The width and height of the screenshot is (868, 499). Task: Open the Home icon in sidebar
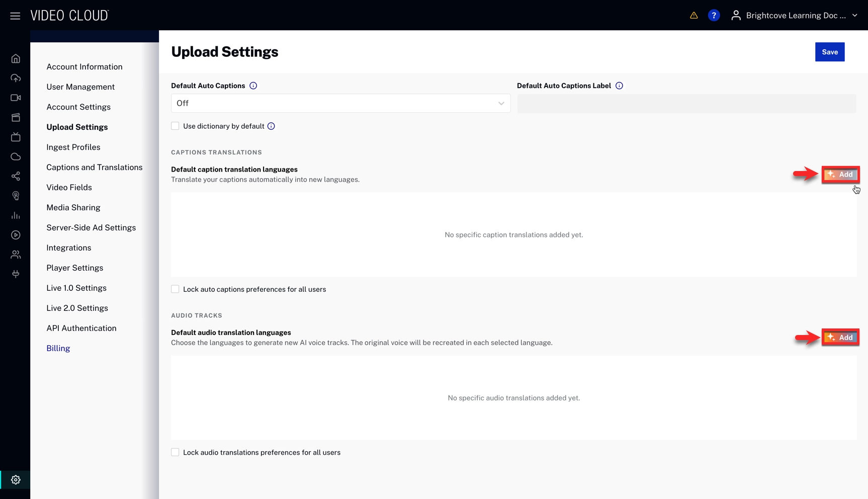click(16, 59)
